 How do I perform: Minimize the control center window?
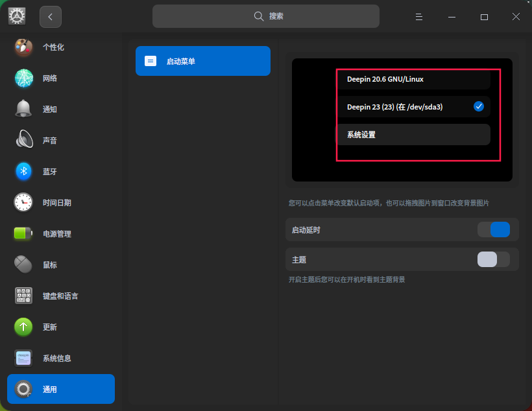click(x=452, y=17)
